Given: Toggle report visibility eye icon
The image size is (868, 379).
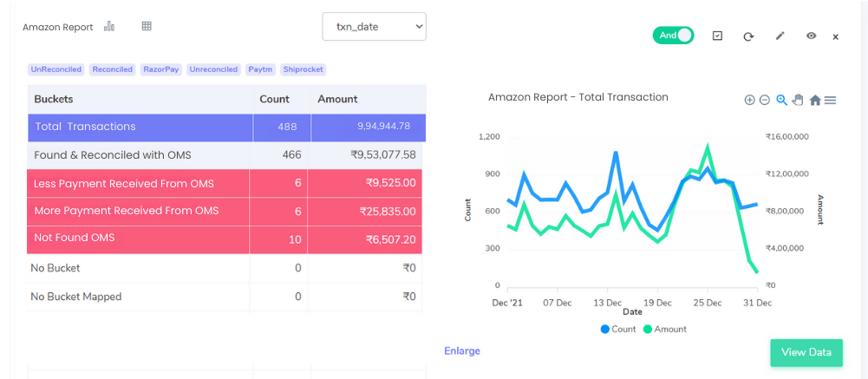Looking at the screenshot, I should click(x=811, y=36).
